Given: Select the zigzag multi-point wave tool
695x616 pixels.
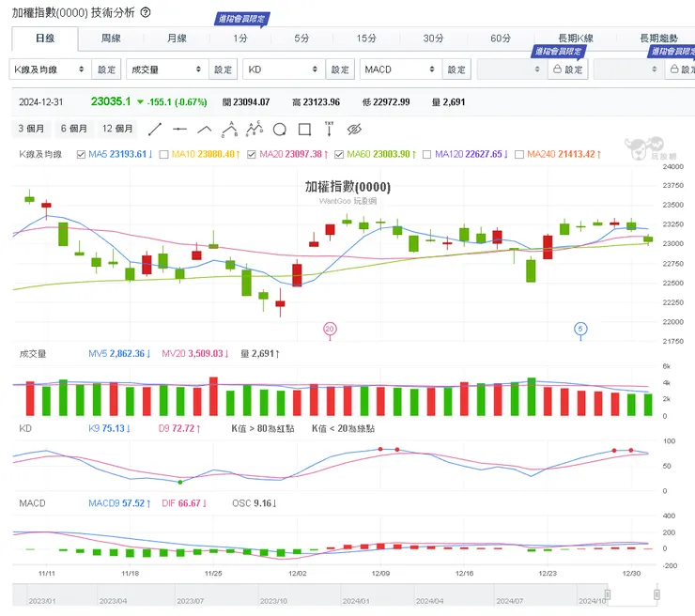Looking at the screenshot, I should tap(255, 129).
